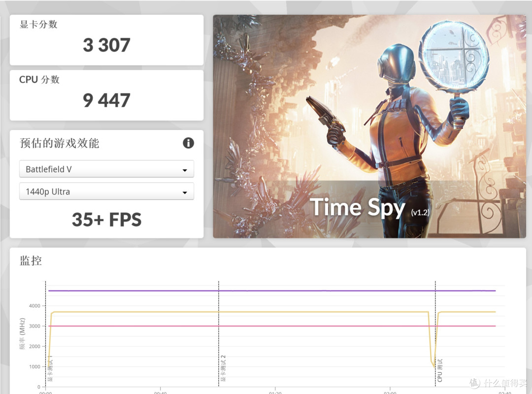Click the pink 3000 MHz line

[x=272, y=326]
